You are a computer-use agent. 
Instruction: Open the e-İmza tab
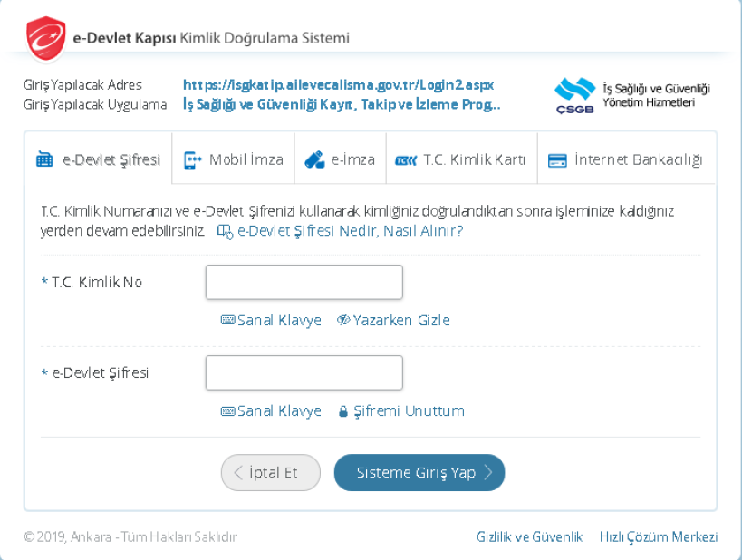[341, 159]
